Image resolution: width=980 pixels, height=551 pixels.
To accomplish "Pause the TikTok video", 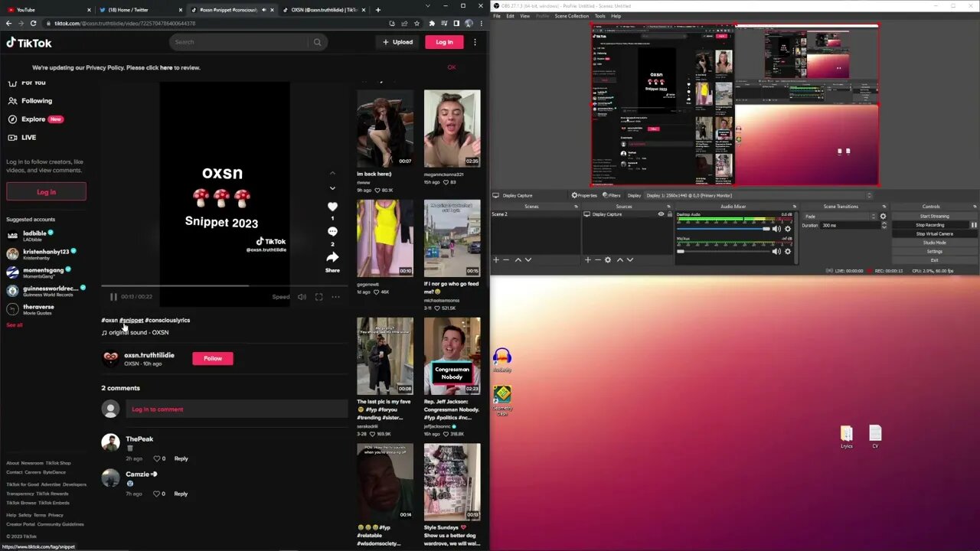I will point(113,297).
